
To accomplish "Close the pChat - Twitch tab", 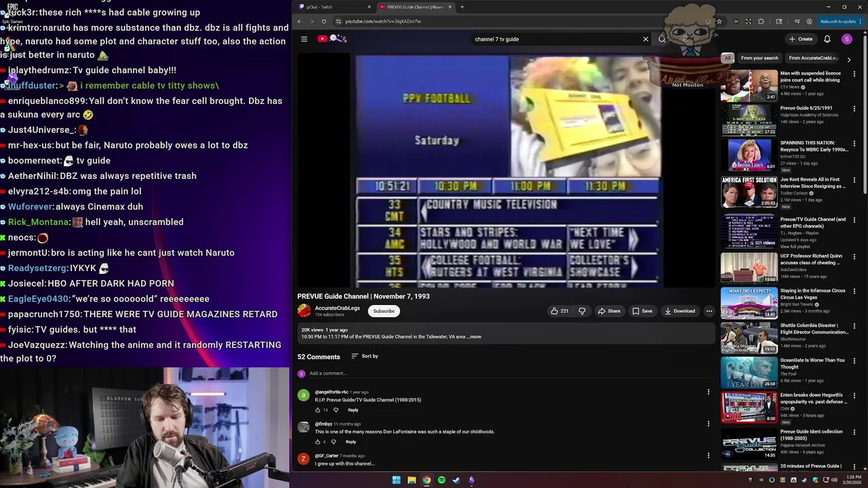I will click(x=369, y=7).
